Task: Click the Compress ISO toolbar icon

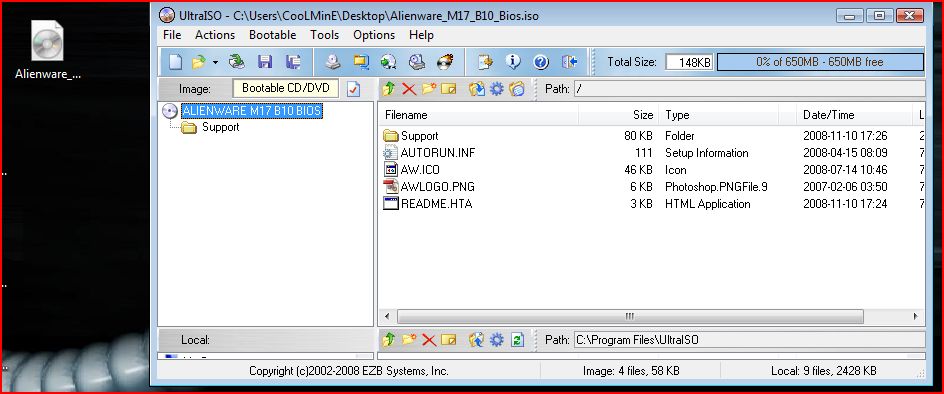Action: click(361, 61)
